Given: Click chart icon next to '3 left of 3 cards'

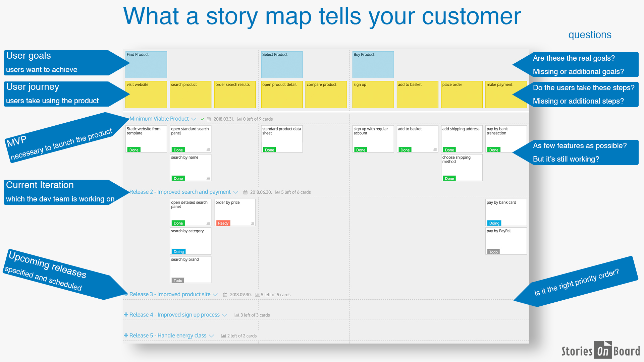Looking at the screenshot, I should [x=237, y=315].
